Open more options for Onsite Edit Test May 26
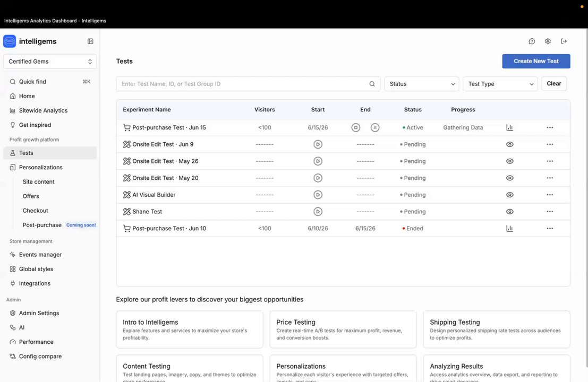588x382 pixels. (x=550, y=161)
